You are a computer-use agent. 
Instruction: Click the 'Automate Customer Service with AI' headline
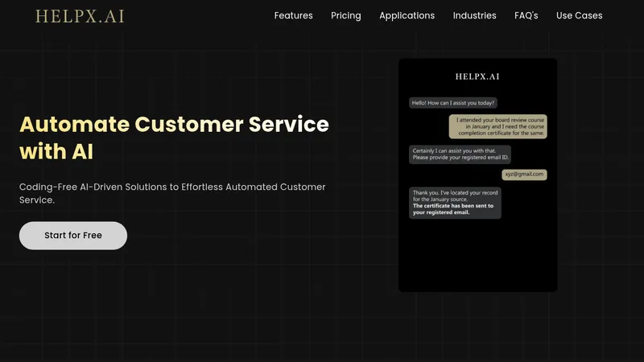pyautogui.click(x=174, y=138)
